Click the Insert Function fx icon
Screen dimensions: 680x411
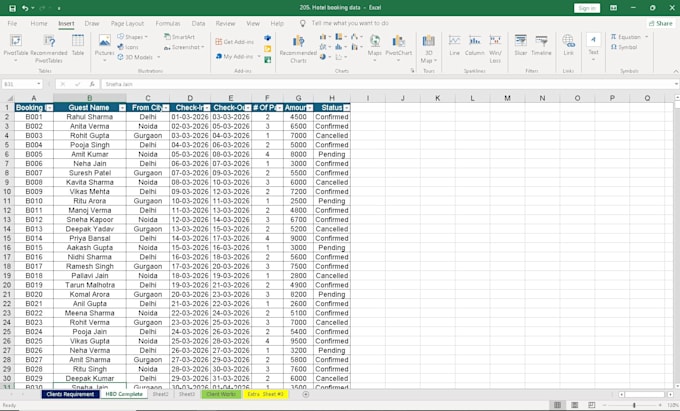92,84
